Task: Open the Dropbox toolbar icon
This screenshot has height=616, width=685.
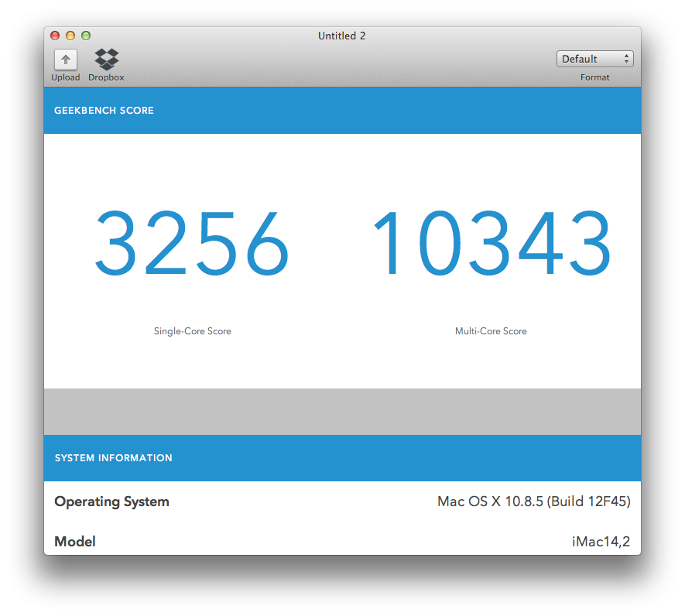Action: pos(107,60)
